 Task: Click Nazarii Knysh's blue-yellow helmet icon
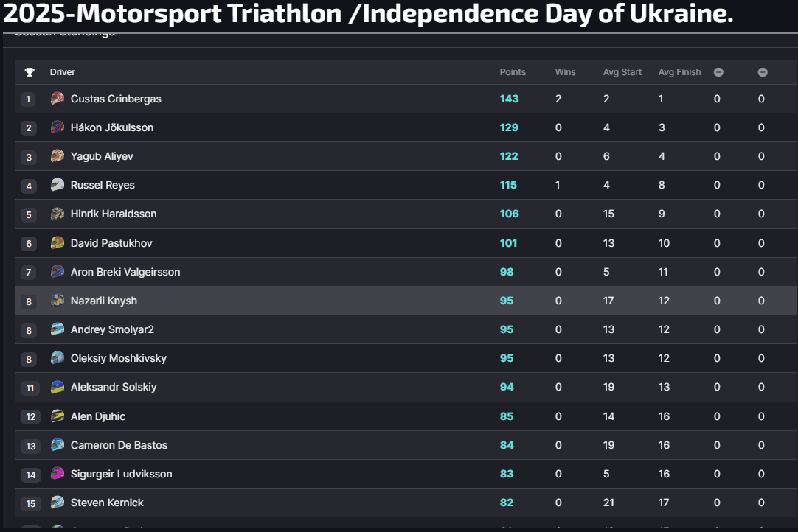[58, 300]
